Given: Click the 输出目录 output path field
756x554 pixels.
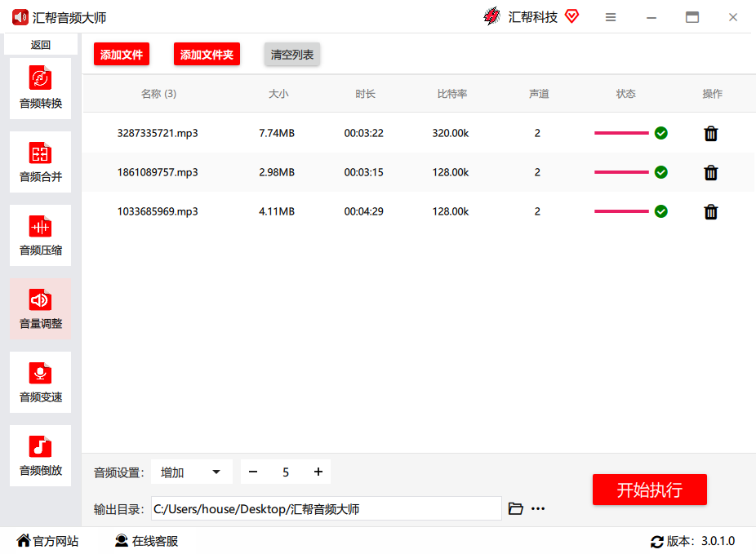Looking at the screenshot, I should (x=326, y=508).
